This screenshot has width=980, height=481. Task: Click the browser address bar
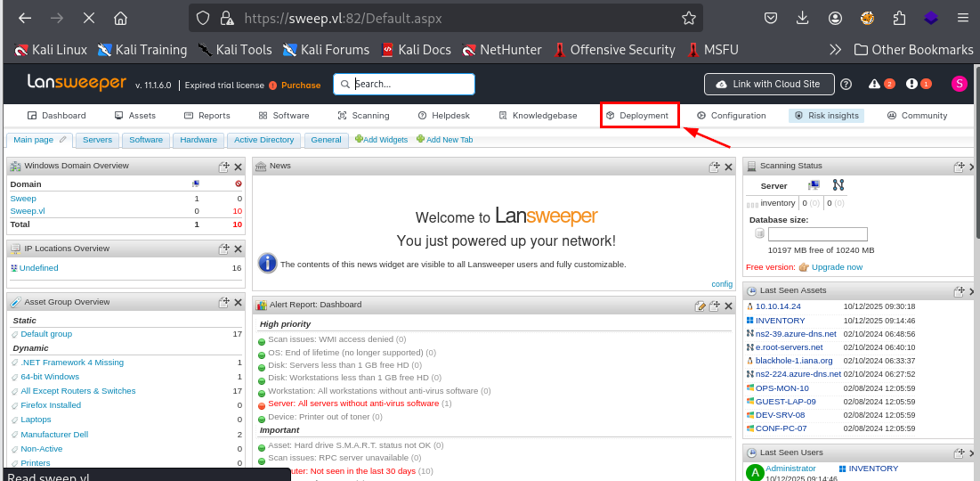point(446,18)
